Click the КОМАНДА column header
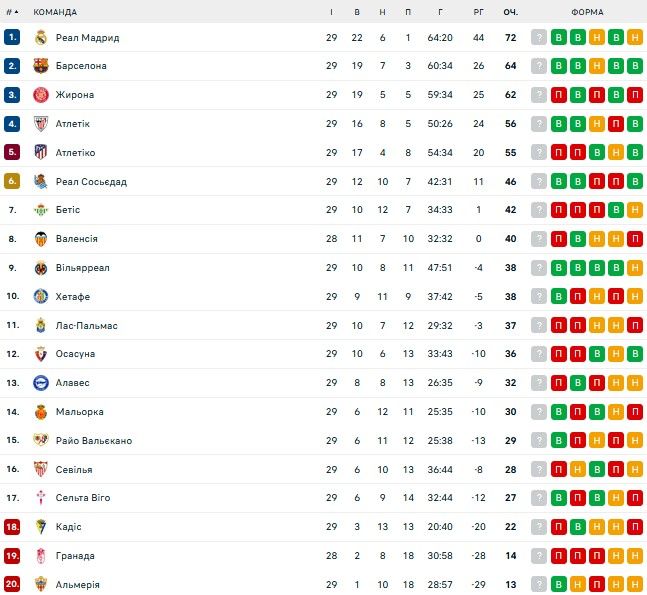Viewport: 647px width, 595px height. (55, 12)
